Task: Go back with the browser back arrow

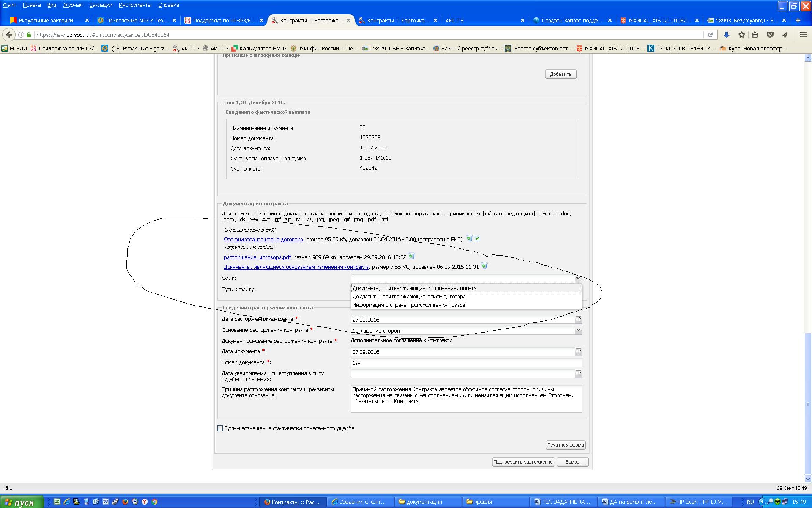Action: [9, 35]
